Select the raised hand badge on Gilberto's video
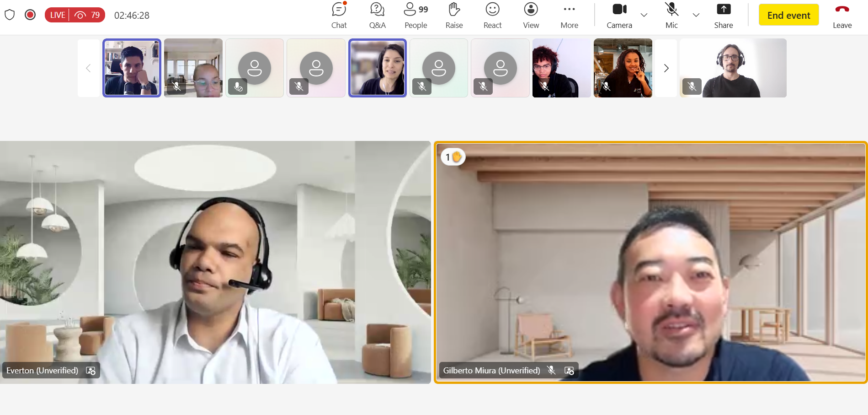Viewport: 868px width, 415px height. [453, 157]
